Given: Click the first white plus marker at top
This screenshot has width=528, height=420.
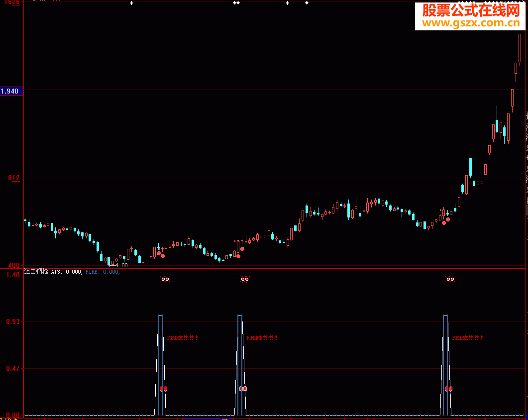Looking at the screenshot, I should (131, 3).
